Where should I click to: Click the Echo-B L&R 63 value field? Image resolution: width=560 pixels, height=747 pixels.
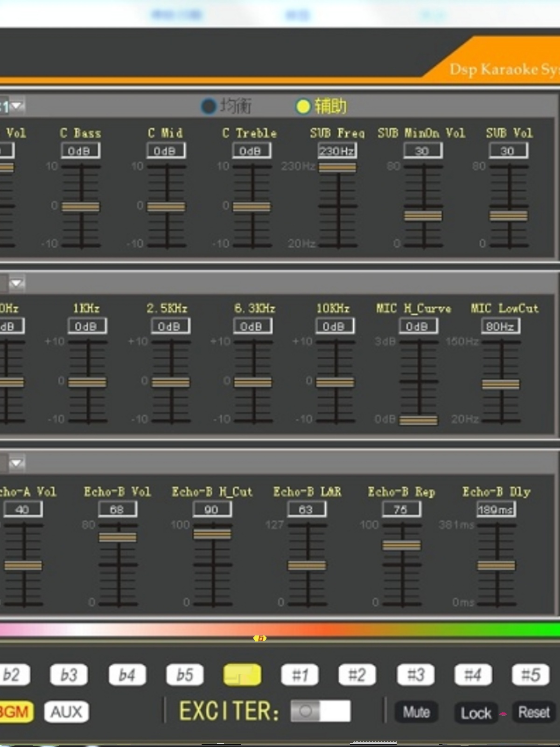coord(307,509)
